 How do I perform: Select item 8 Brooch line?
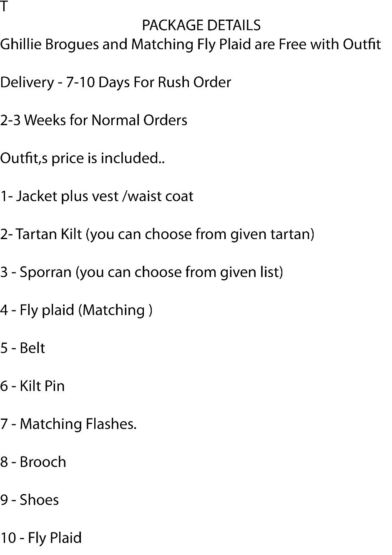point(33,462)
